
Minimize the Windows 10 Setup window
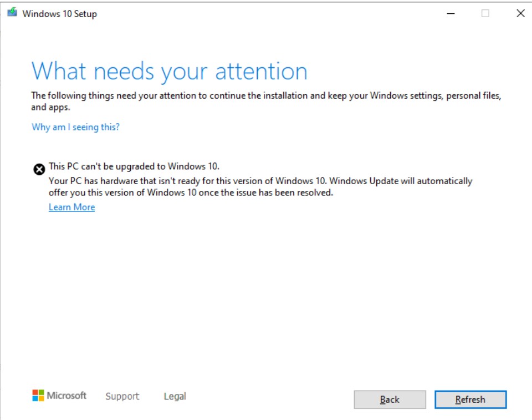point(451,13)
